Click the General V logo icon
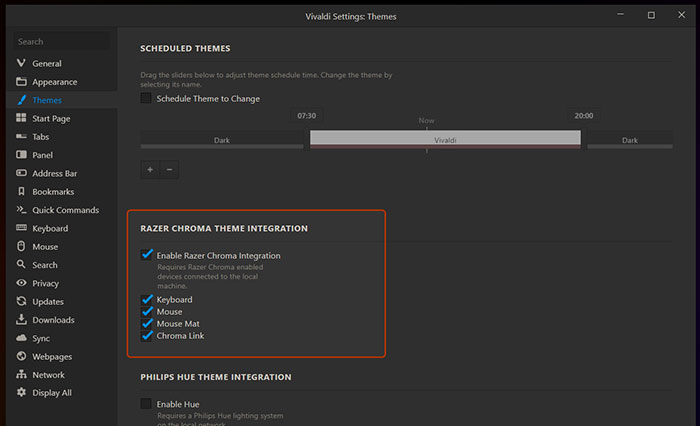This screenshot has height=426, width=700. pos(21,63)
